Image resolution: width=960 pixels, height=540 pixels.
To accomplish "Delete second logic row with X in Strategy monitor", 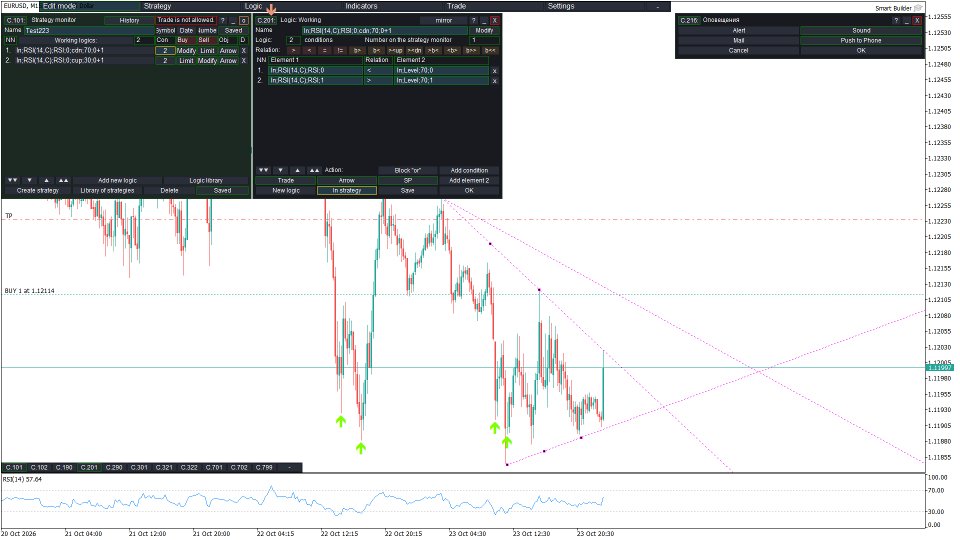I will (244, 61).
